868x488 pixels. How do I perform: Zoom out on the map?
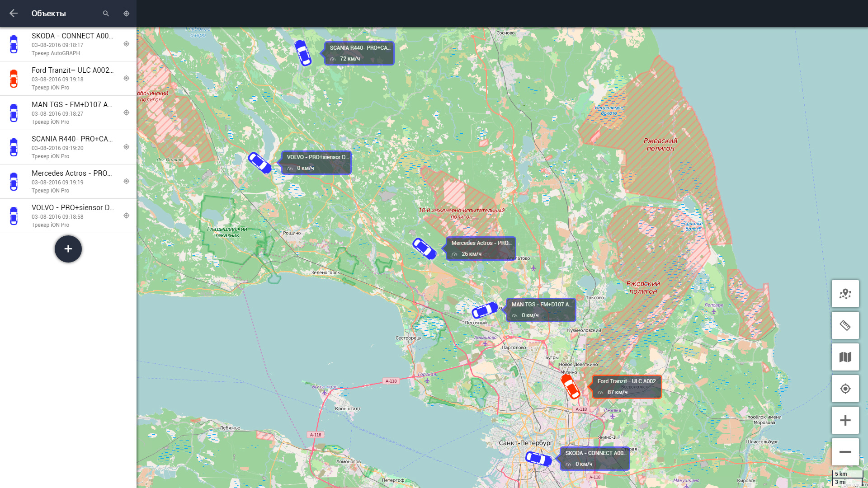click(845, 452)
